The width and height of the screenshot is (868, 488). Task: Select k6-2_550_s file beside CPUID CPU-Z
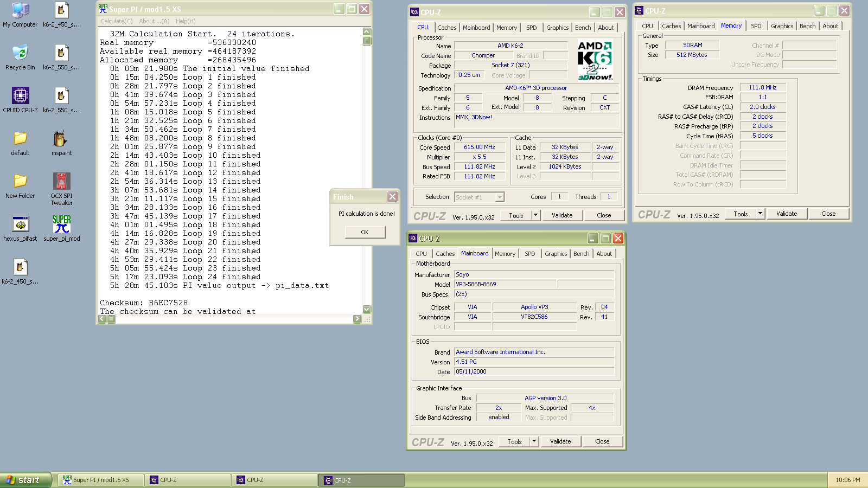tap(61, 100)
